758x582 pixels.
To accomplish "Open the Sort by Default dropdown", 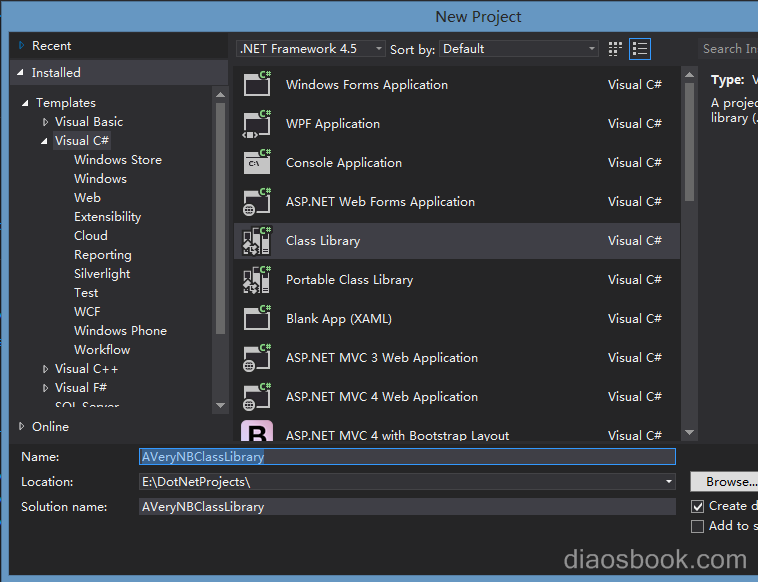I will [x=519, y=49].
